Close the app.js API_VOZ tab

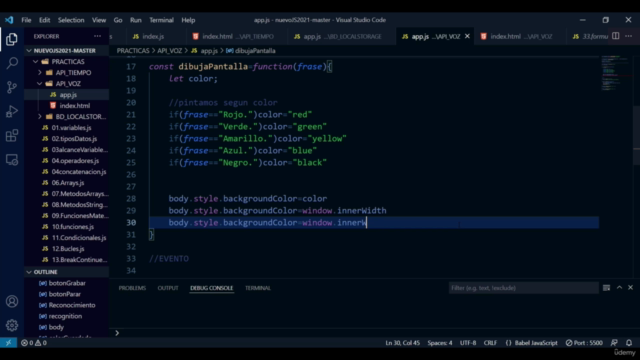click(x=467, y=36)
